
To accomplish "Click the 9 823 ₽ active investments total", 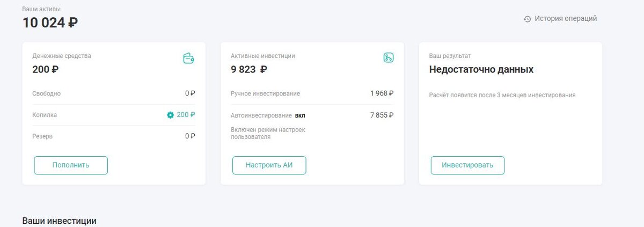I will coord(248,69).
